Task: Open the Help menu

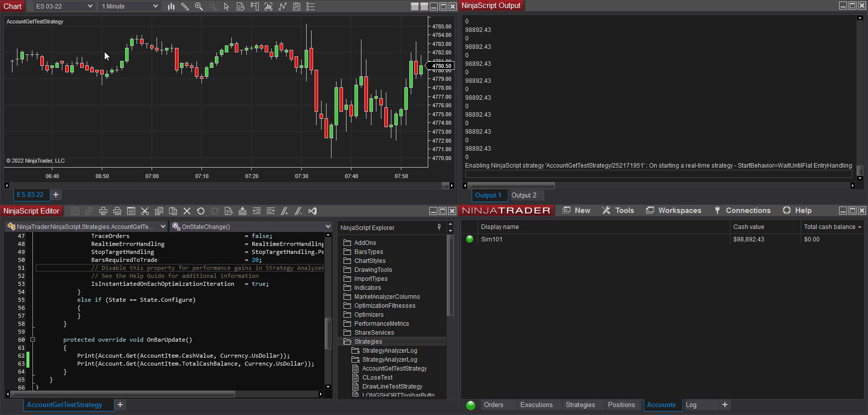Action: click(797, 210)
